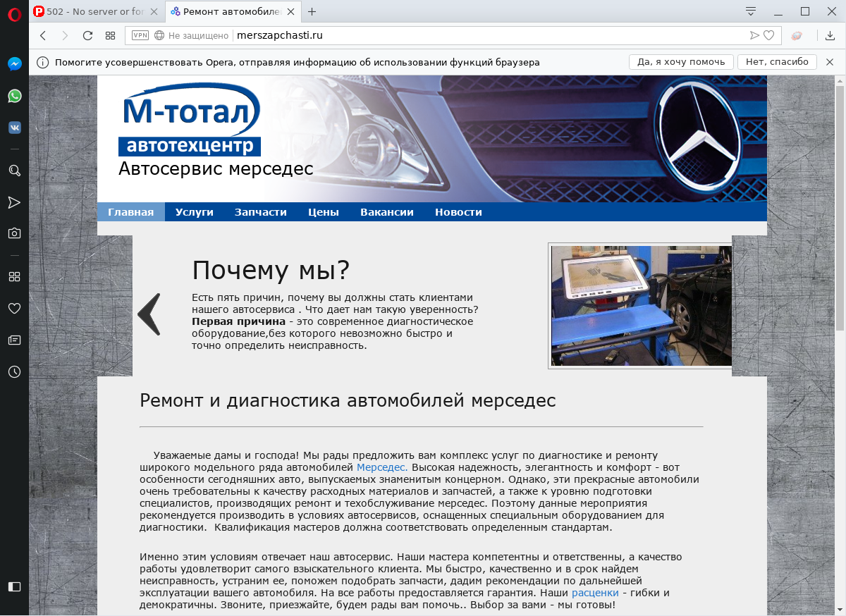
Task: Send page to My Flow from address bar
Action: 754,35
